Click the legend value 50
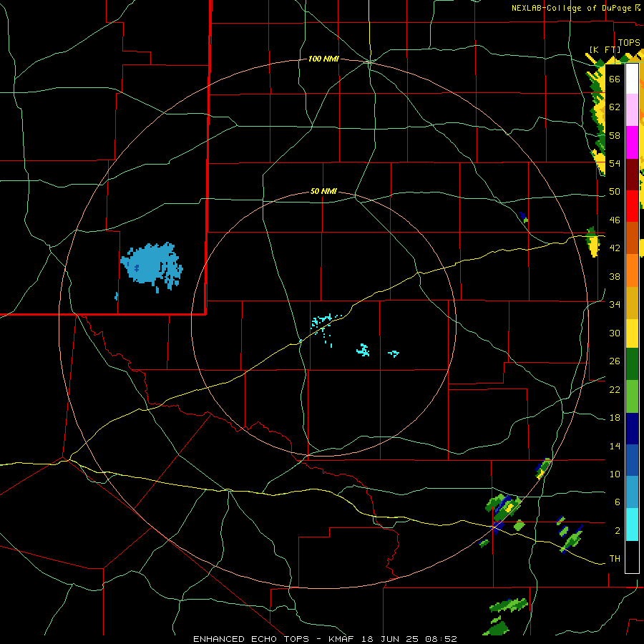The height and width of the screenshot is (644, 644). (615, 192)
